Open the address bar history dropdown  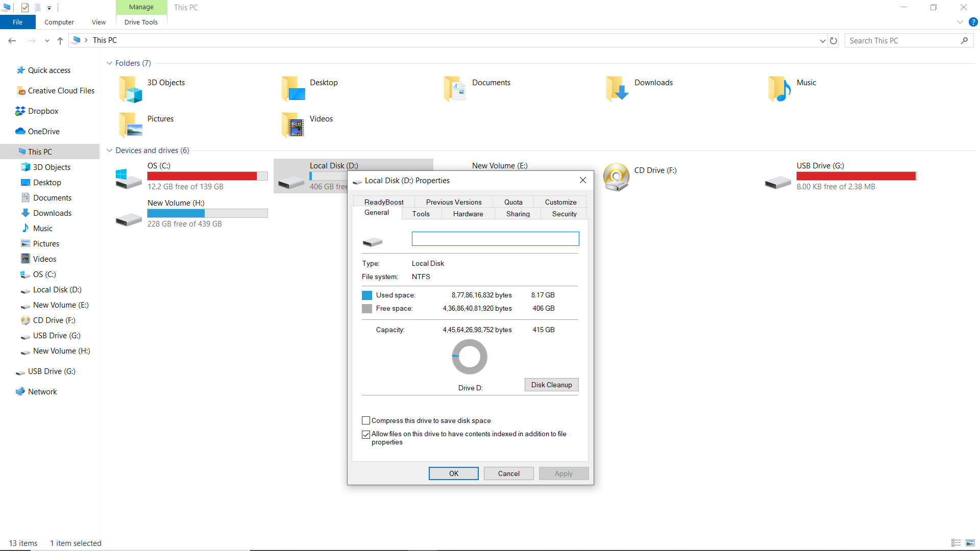click(x=822, y=41)
